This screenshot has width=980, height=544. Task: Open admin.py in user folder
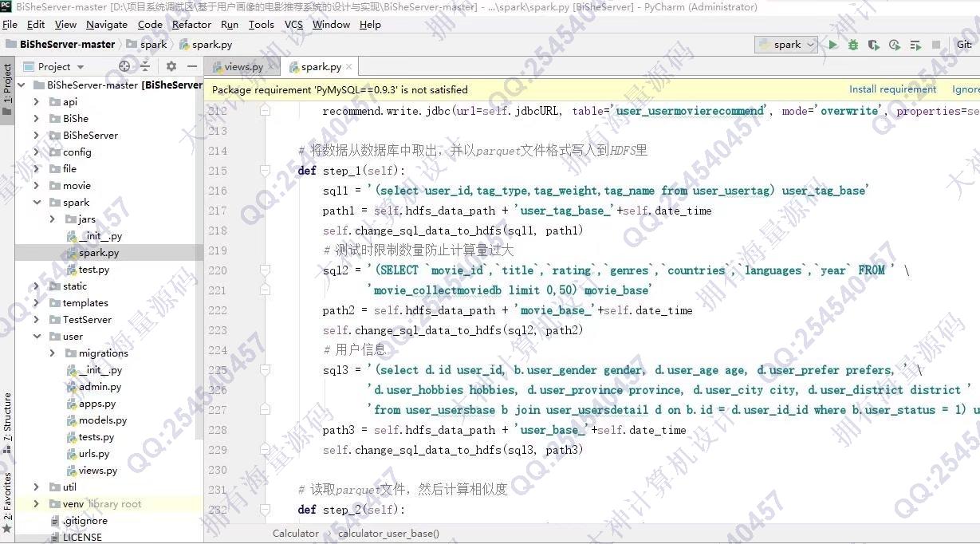100,387
